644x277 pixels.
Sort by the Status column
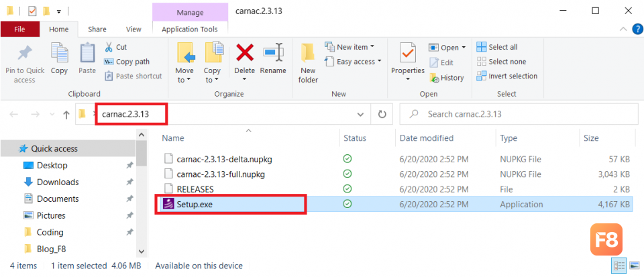pos(355,138)
